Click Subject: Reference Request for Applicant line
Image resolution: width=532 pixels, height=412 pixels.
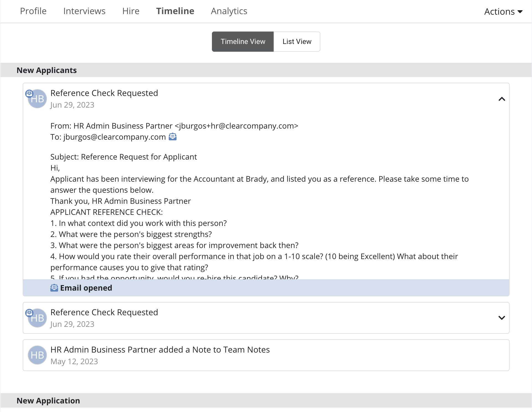[x=124, y=157]
